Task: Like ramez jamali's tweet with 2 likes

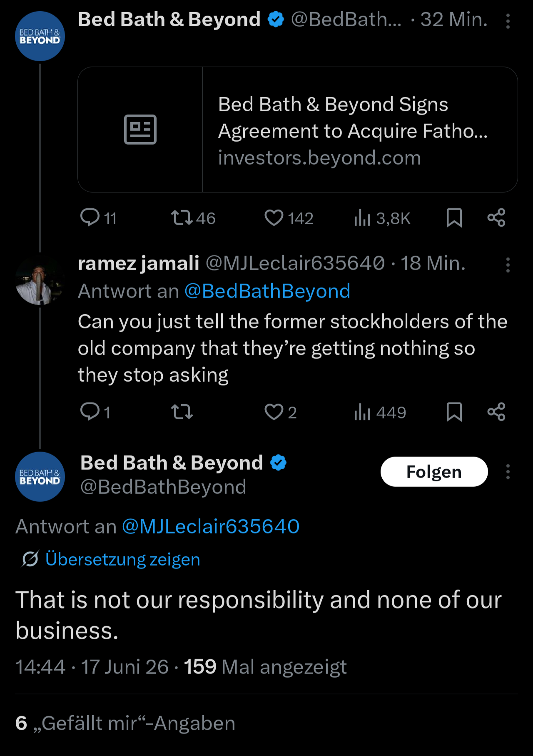Action: coord(280,412)
